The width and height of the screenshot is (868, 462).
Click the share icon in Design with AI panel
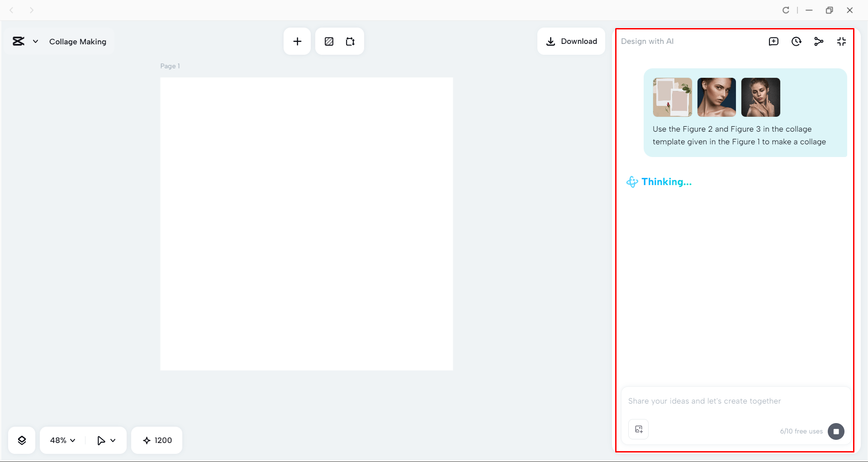pyautogui.click(x=819, y=41)
